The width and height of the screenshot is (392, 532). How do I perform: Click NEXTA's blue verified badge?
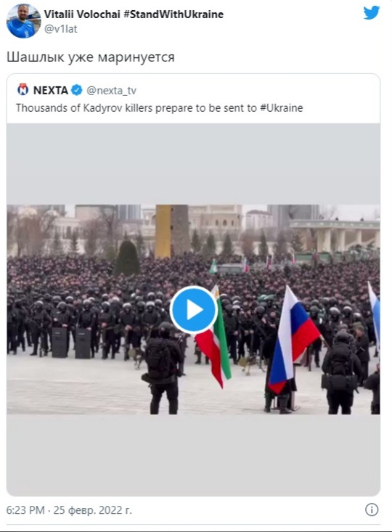click(77, 90)
